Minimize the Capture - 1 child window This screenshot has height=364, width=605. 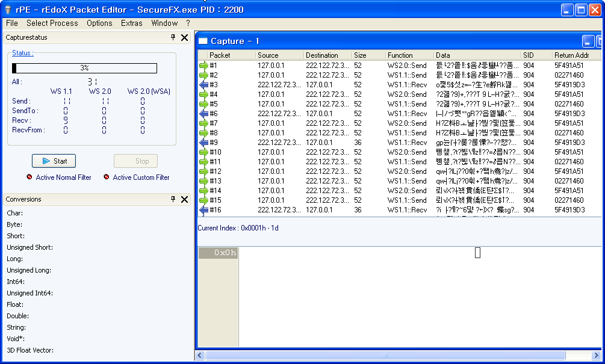coord(588,42)
